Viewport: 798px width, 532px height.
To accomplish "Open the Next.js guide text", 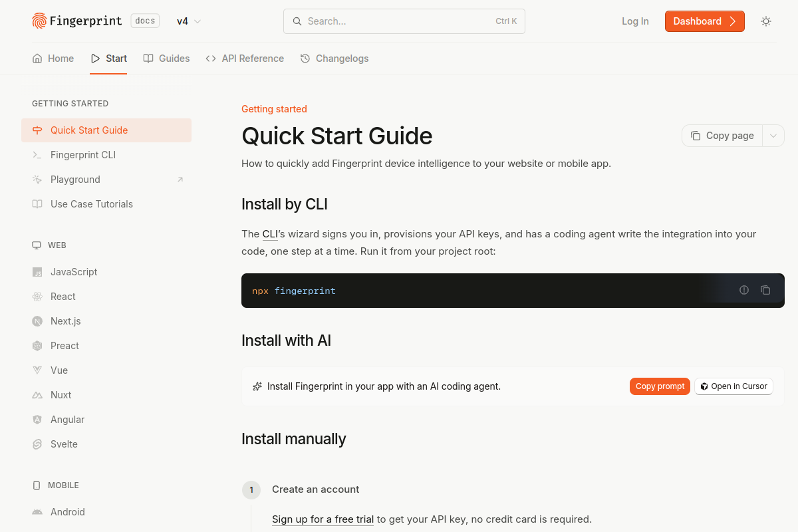I will (66, 321).
